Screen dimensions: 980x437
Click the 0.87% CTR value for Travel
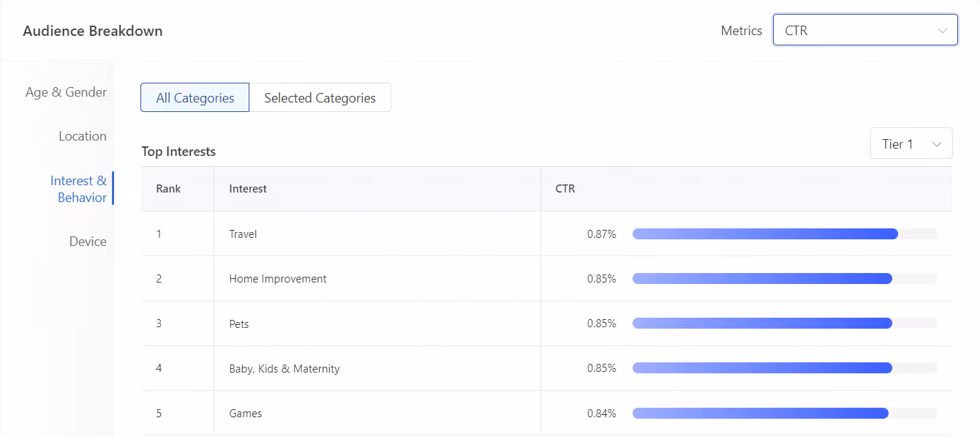coord(603,234)
